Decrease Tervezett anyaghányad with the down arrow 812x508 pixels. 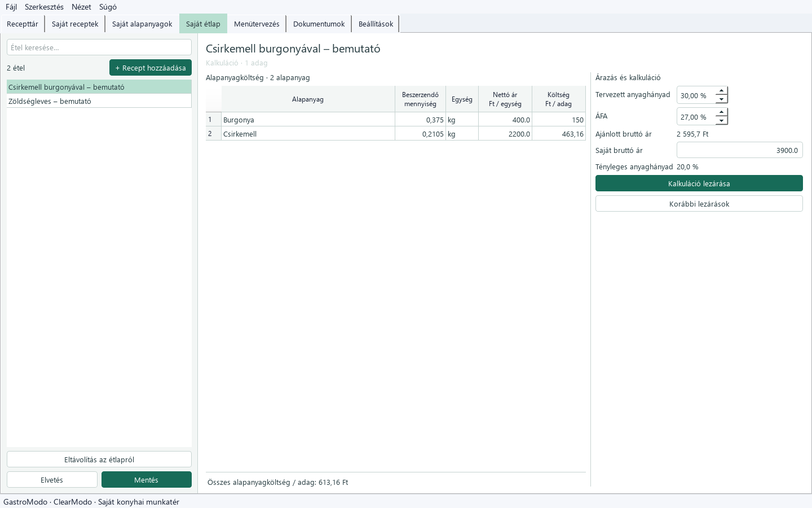(721, 99)
